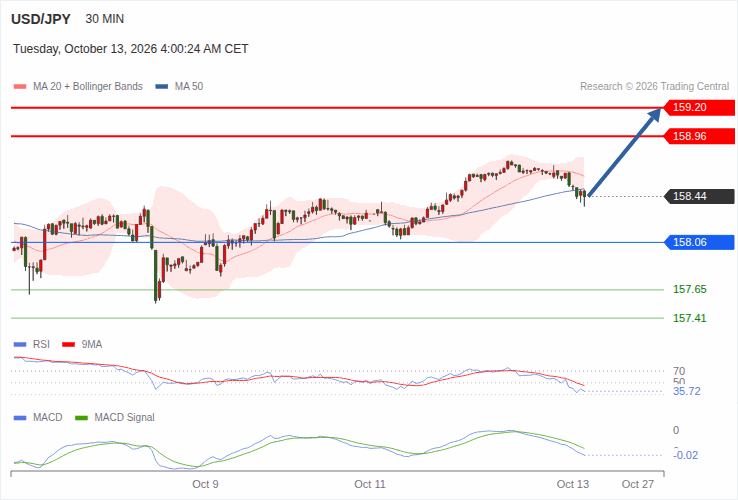This screenshot has height=500, width=738.
Task: Click the Oct 9 date axis label
Action: pyautogui.click(x=205, y=484)
